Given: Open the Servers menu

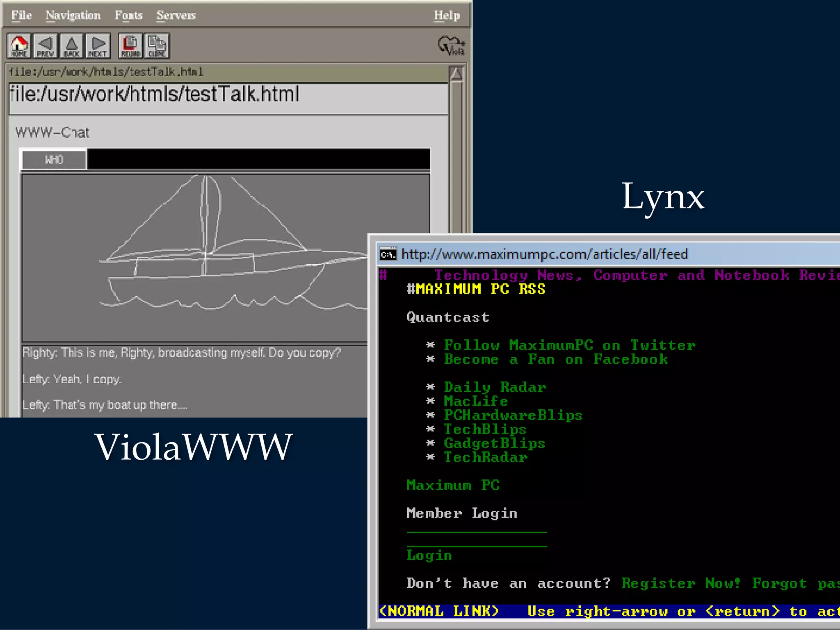Looking at the screenshot, I should point(176,16).
